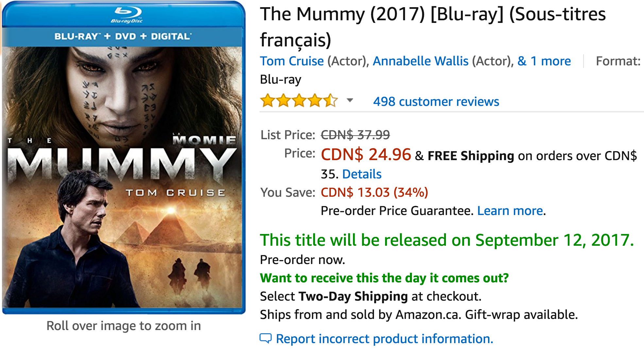Click the star rating icons

coord(299,101)
